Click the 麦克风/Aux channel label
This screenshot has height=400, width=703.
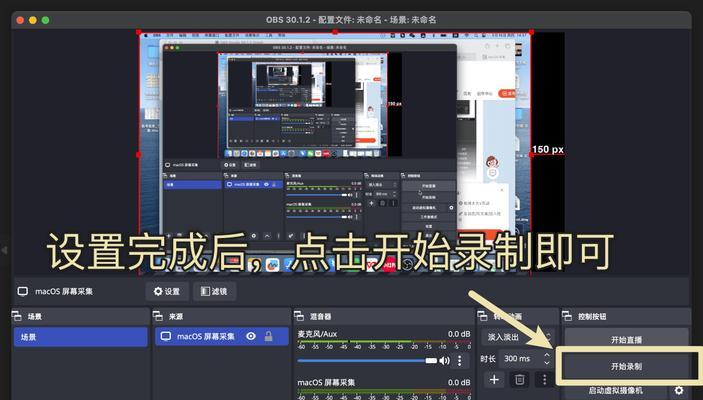(x=317, y=334)
